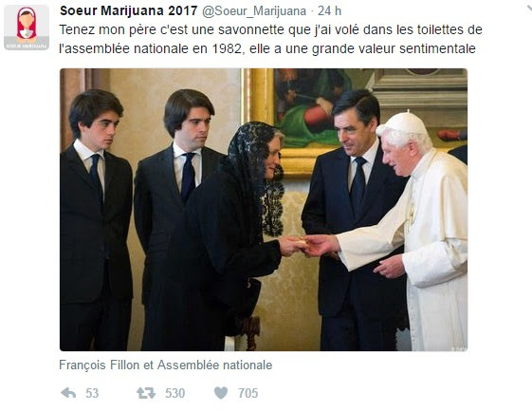Click the reply arrow icon
The image size is (532, 412).
click(68, 393)
